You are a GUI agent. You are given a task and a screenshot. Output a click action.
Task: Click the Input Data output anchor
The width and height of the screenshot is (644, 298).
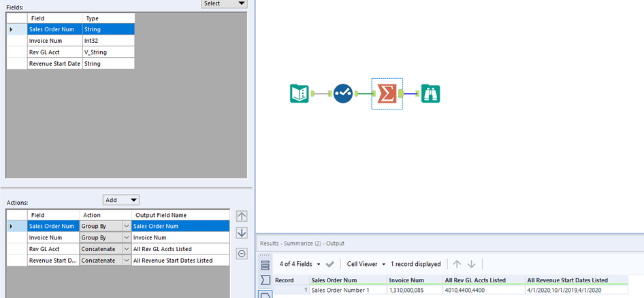click(x=312, y=94)
